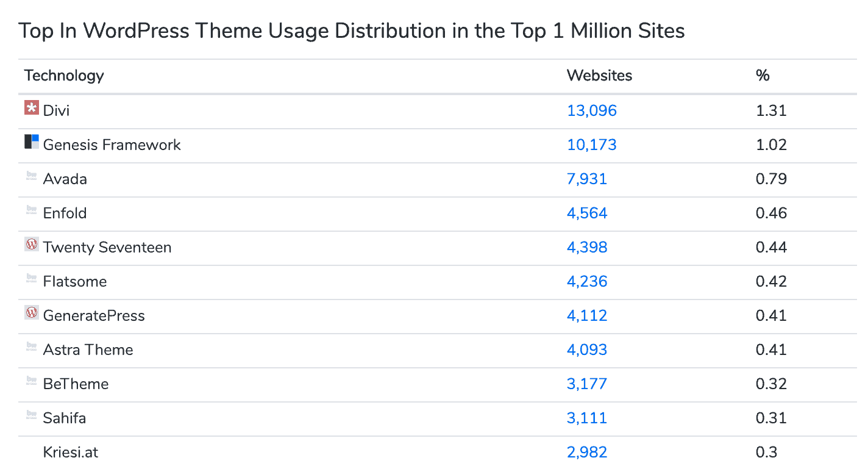Click the 0.42 percentage value
The height and width of the screenshot is (466, 868).
point(771,281)
